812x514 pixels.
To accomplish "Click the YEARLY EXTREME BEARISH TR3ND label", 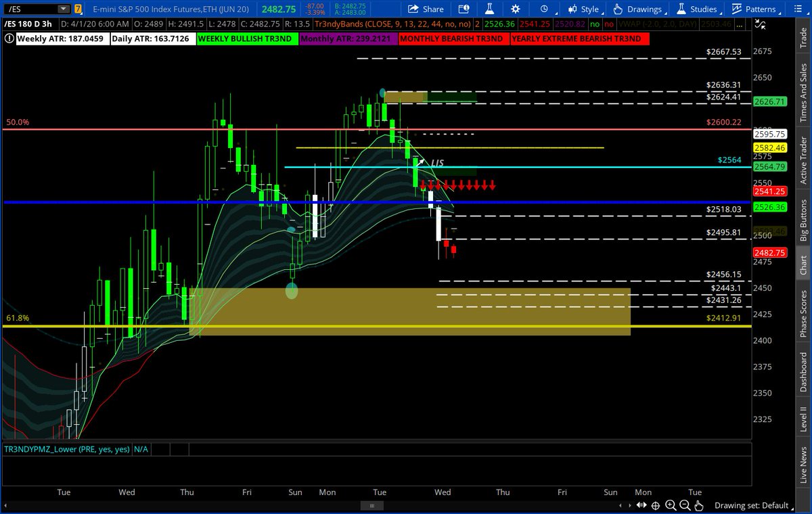I will [579, 39].
